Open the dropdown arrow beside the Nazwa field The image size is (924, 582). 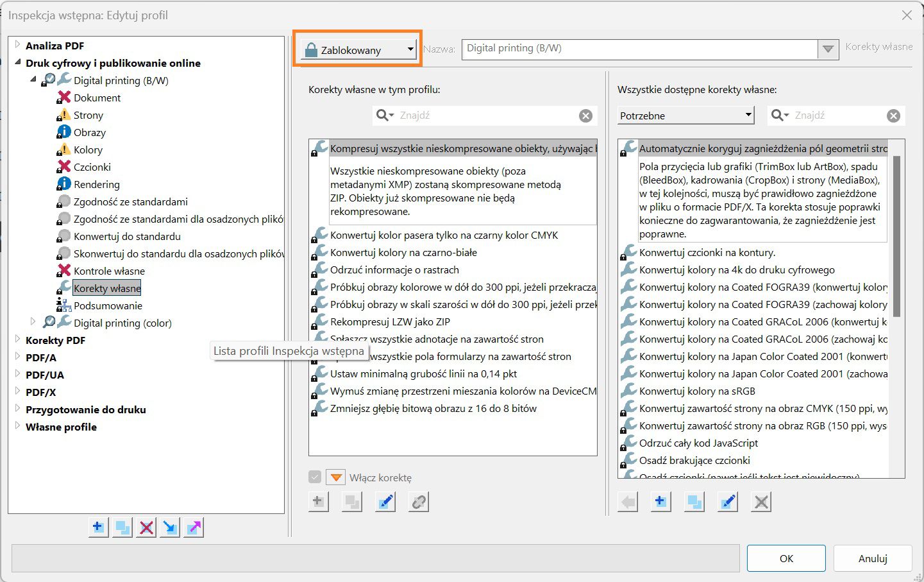tap(828, 49)
